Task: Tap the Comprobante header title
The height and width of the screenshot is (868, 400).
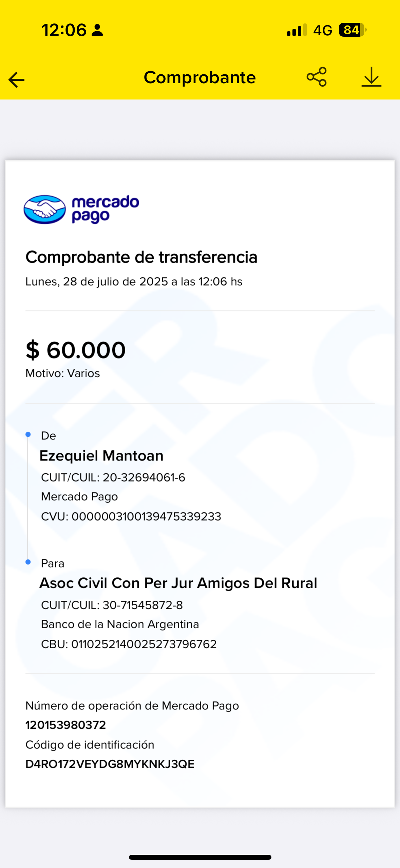Action: click(200, 77)
